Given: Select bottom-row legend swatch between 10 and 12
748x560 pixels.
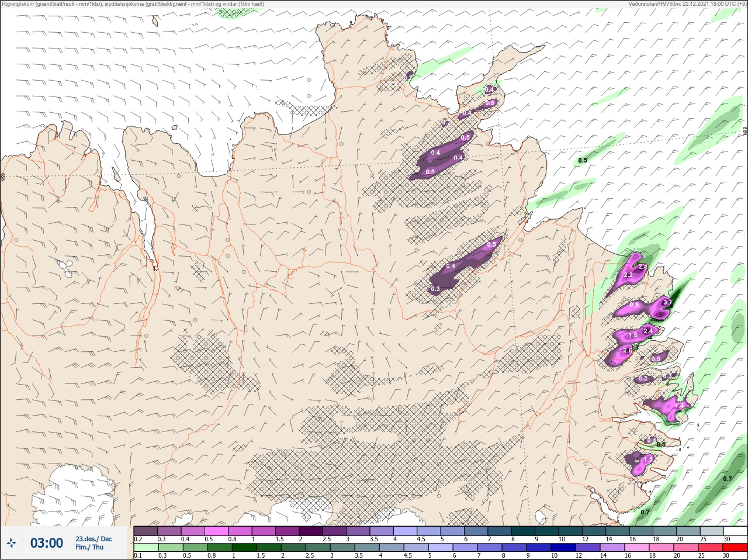Looking at the screenshot, I should pos(562,548).
